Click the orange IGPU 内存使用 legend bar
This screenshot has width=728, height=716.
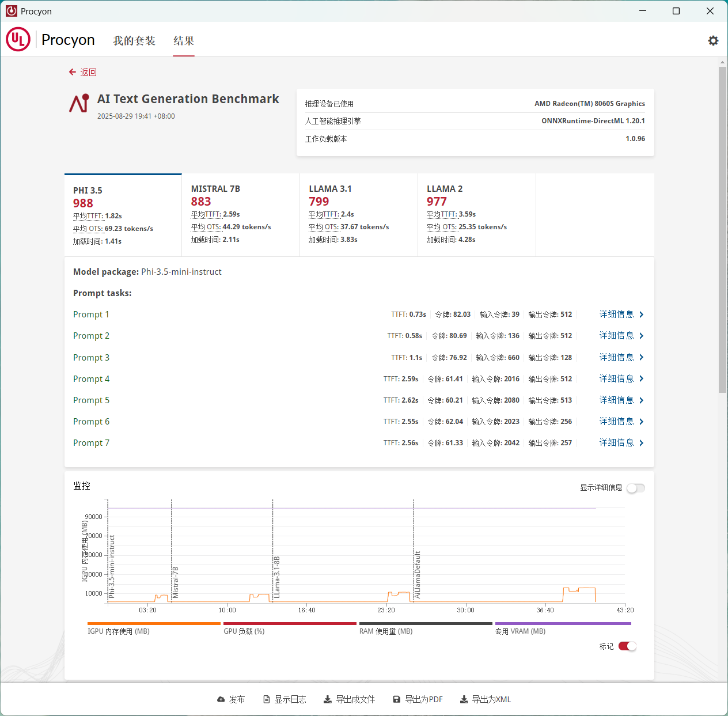pos(154,623)
